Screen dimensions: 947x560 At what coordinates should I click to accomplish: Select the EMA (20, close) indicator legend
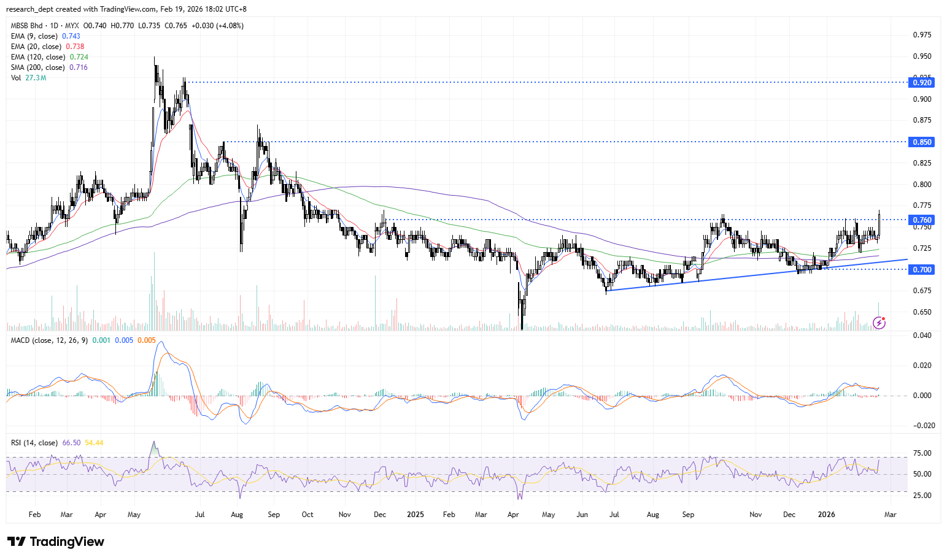point(38,47)
